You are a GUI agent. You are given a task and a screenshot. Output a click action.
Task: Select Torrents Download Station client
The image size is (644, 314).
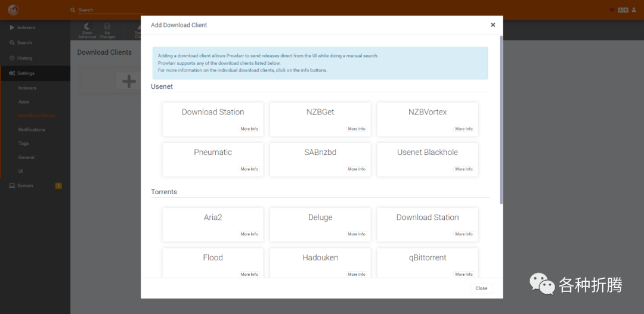428,225
